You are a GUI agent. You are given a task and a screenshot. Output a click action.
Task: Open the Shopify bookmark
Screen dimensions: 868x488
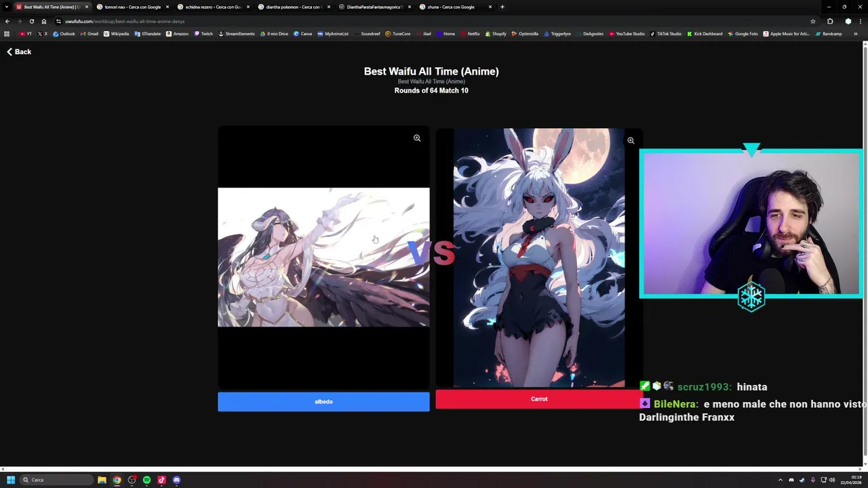(496, 34)
